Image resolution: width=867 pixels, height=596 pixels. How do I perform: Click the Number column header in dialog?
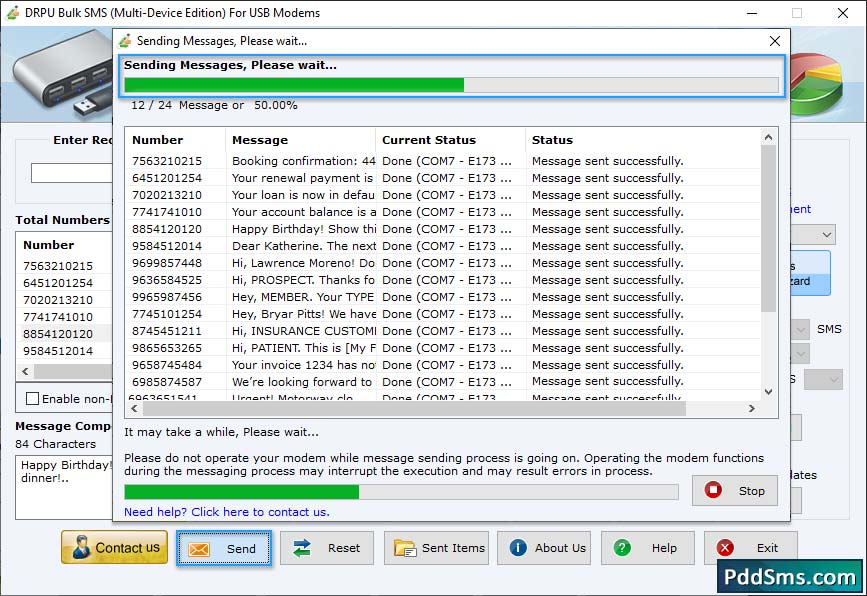[x=175, y=140]
